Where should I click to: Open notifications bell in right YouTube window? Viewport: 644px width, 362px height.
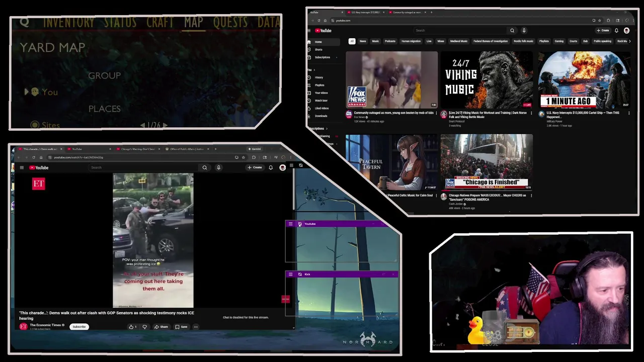616,31
